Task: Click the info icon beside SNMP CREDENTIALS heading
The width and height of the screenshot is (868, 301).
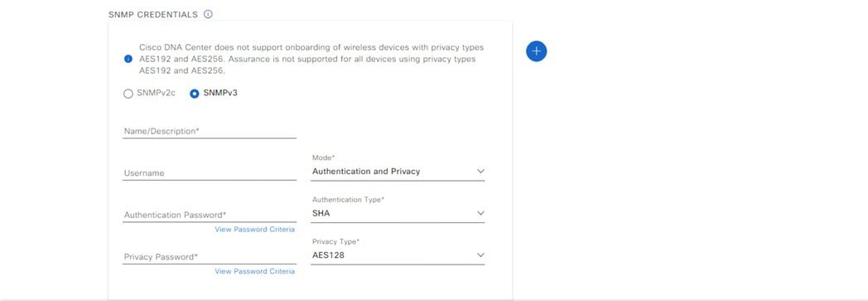Action: pyautogui.click(x=208, y=14)
